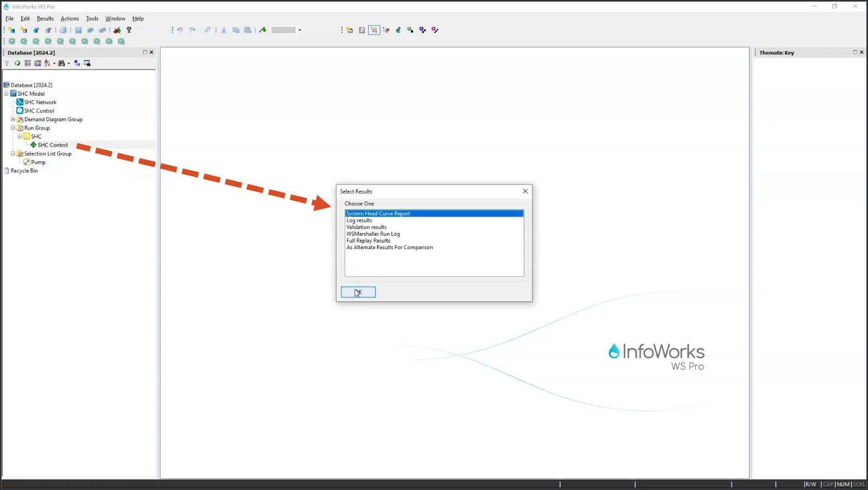Click the Print toolbar icon
868x490 pixels.
pos(63,30)
